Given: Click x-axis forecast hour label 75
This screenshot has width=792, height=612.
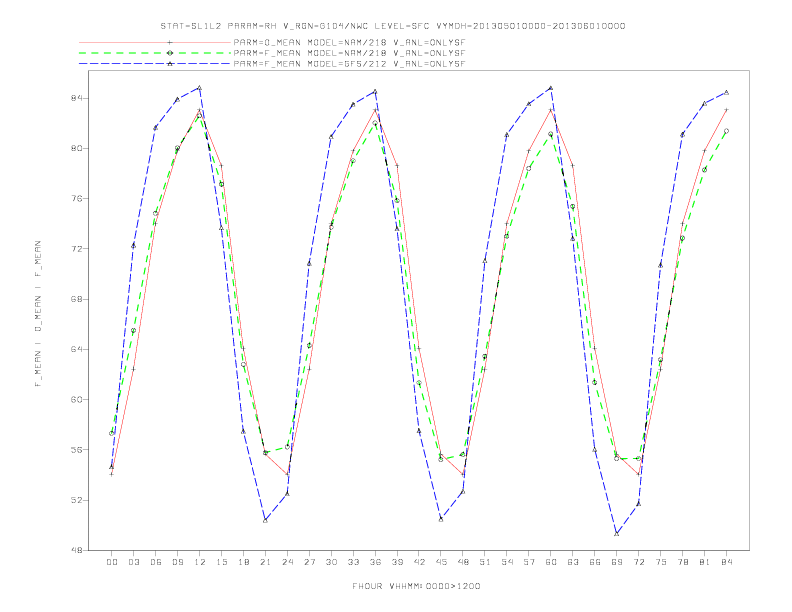Looking at the screenshot, I should tap(661, 562).
